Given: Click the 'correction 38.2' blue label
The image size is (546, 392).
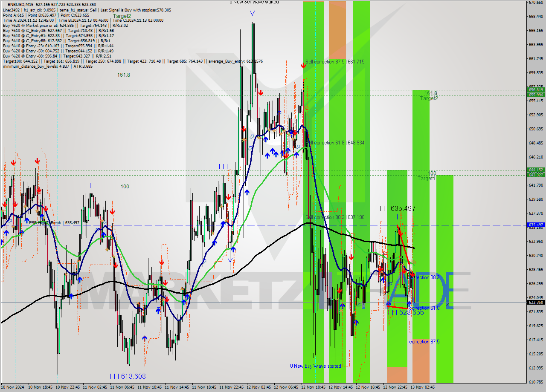Looking at the screenshot, I should tap(424, 277).
